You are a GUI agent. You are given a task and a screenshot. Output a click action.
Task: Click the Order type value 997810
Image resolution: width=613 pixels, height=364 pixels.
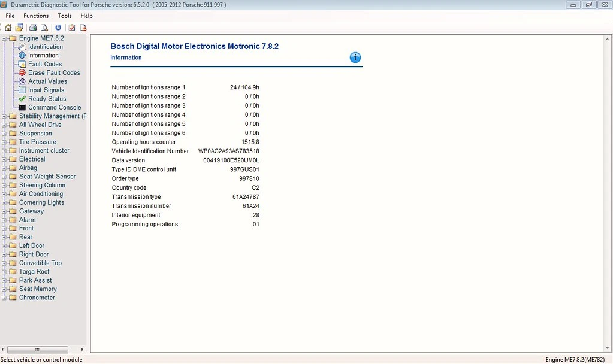[249, 178]
